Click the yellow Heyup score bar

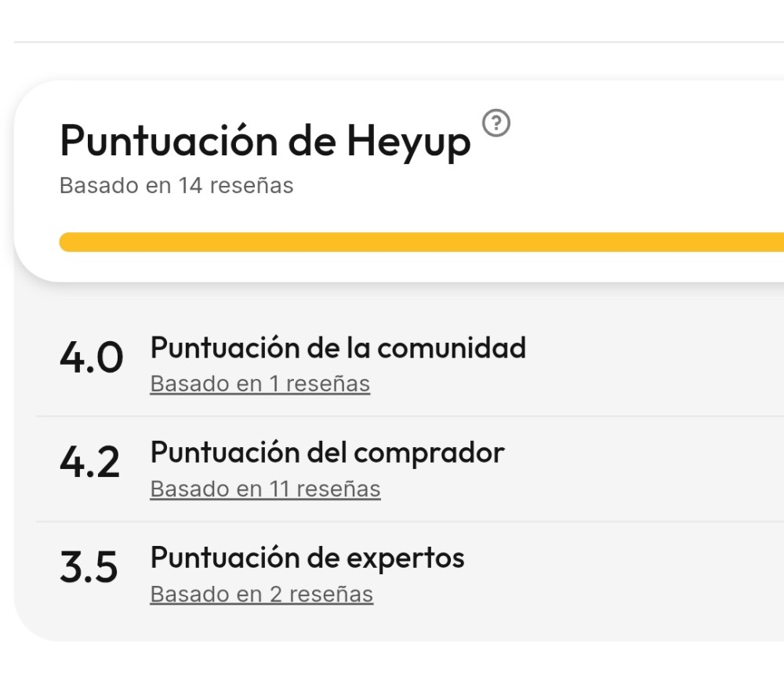(x=422, y=242)
